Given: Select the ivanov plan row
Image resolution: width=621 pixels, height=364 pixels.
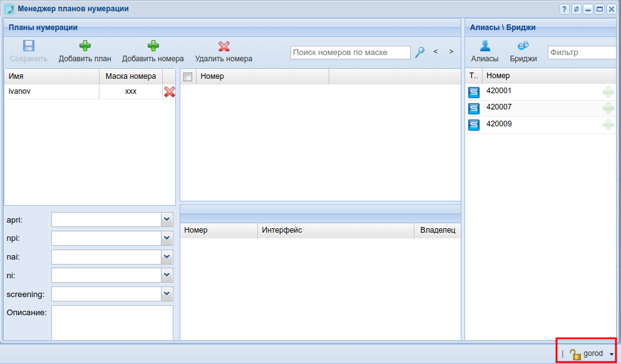Looking at the screenshot, I should pos(90,91).
